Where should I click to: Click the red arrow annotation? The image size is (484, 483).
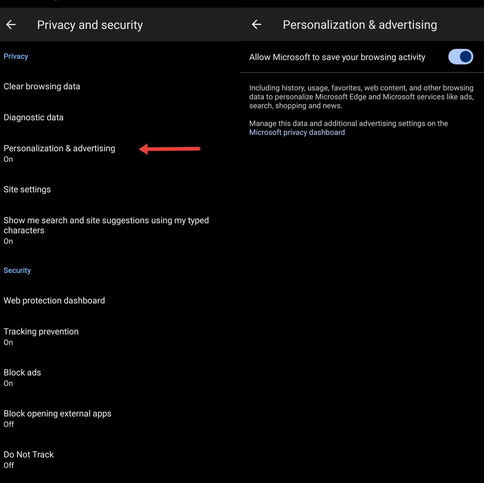[x=170, y=149]
